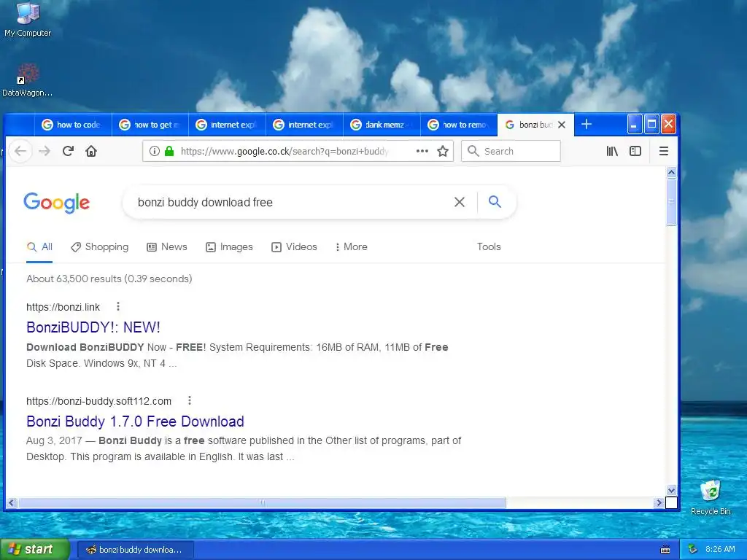Select the Videos results filter

[294, 246]
